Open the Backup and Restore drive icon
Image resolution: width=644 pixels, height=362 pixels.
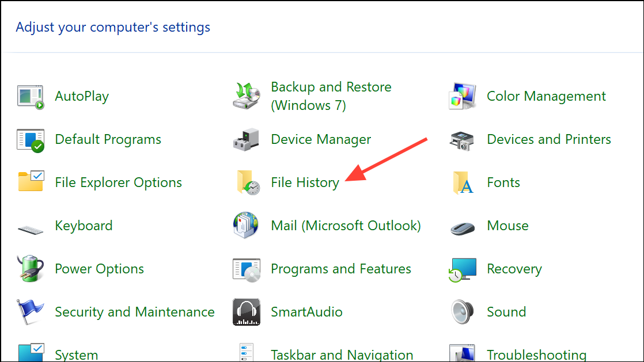(x=247, y=96)
